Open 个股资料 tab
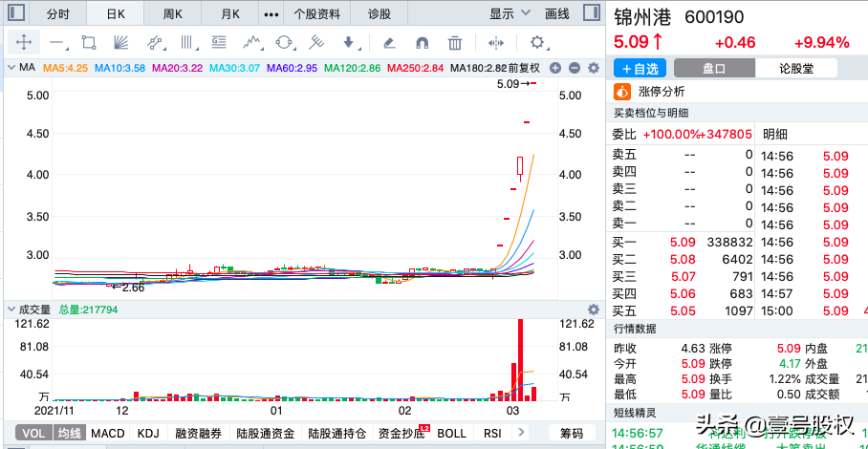 [x=317, y=13]
